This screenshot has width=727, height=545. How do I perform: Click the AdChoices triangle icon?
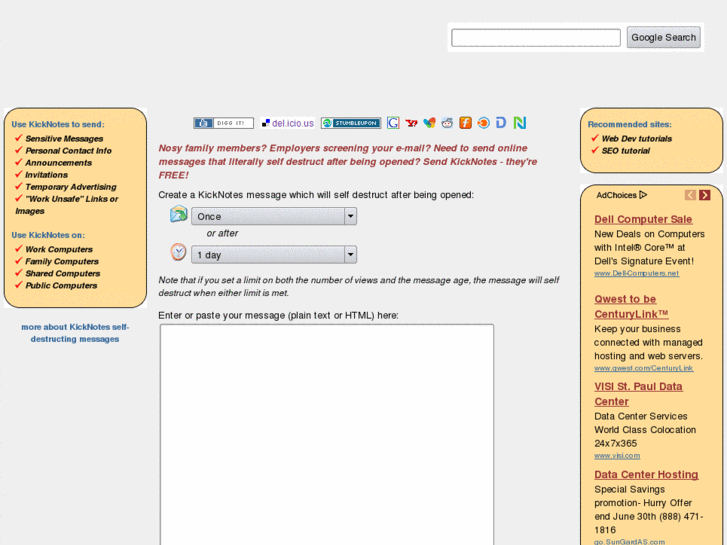click(x=643, y=195)
